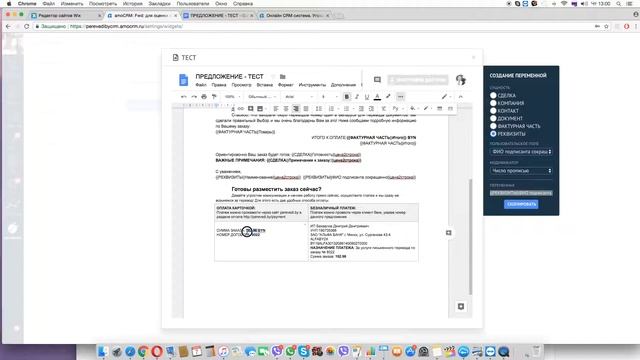The height and width of the screenshot is (360, 640).
Task: Select the ФАКТУРНАЯ ЧАСТЬ radio option
Action: pyautogui.click(x=493, y=126)
